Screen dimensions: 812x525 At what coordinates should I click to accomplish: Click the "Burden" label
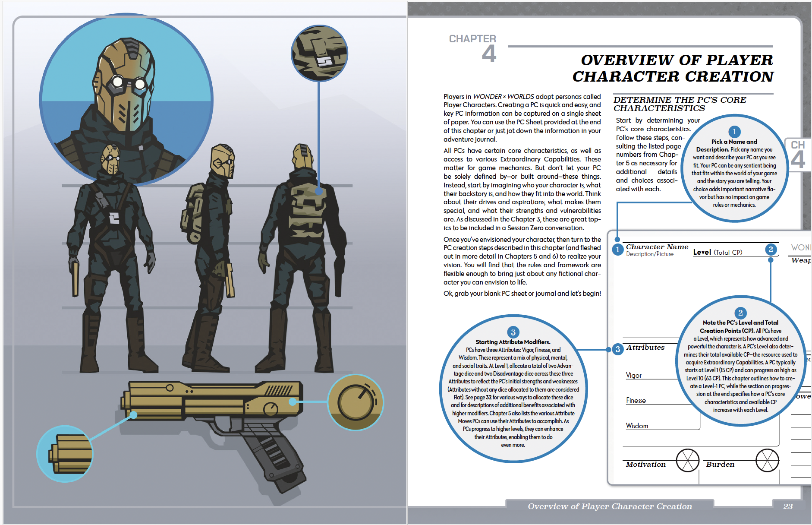(x=720, y=465)
